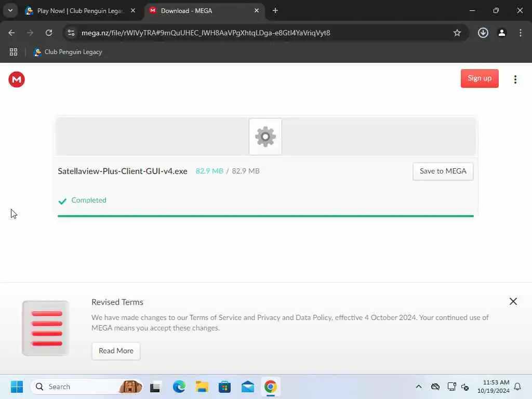The width and height of the screenshot is (532, 399).
Task: Bookmark this page with the star
Action: pos(457,33)
